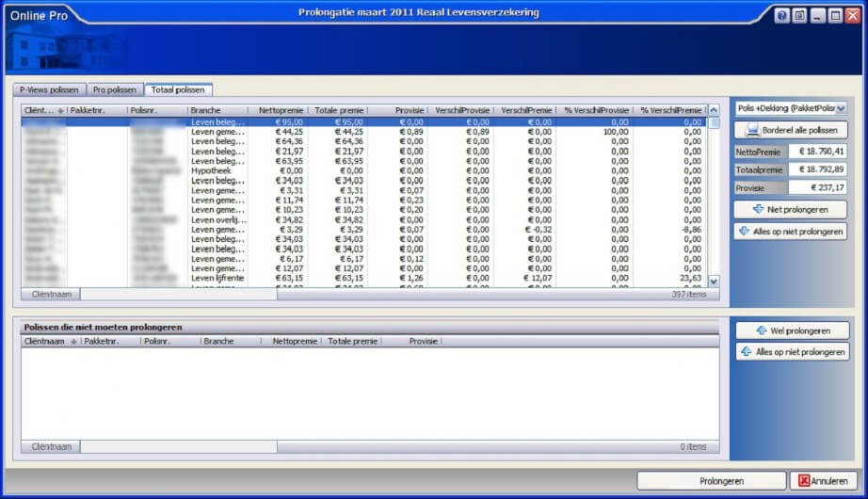Select the Hypotheek row
The image size is (868, 499).
pyautogui.click(x=363, y=170)
